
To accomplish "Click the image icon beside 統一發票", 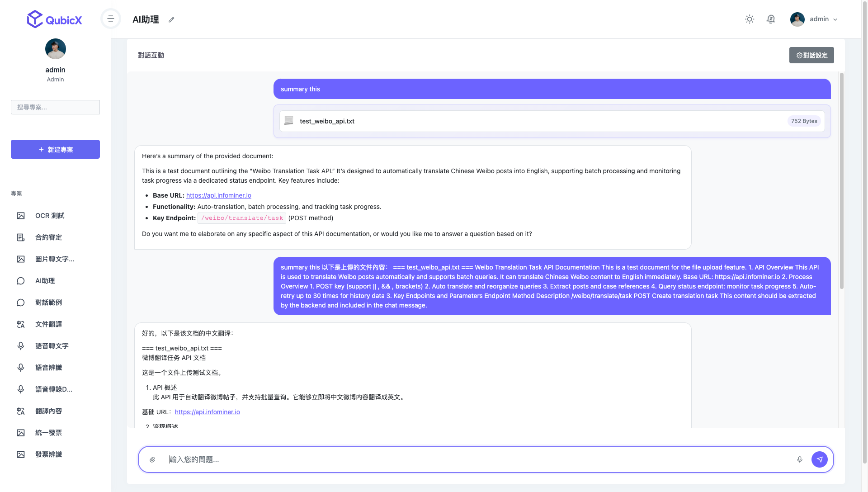I will pyautogui.click(x=21, y=433).
